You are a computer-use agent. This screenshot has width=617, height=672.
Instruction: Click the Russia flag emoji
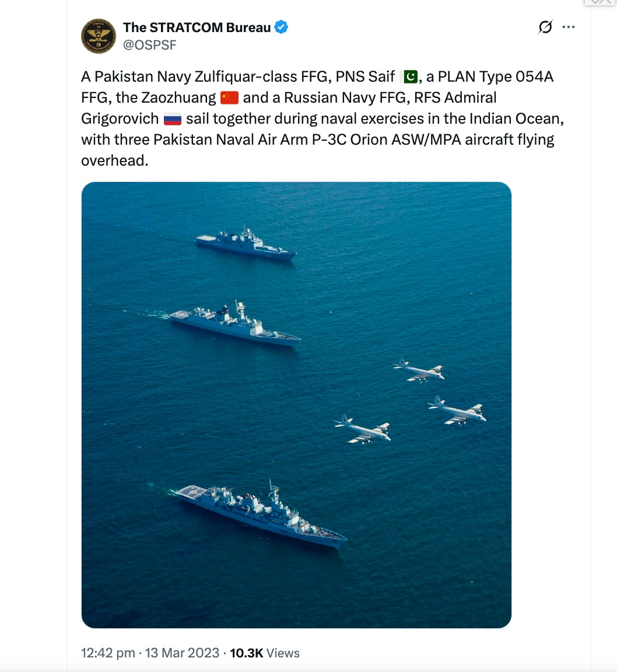coord(172,119)
